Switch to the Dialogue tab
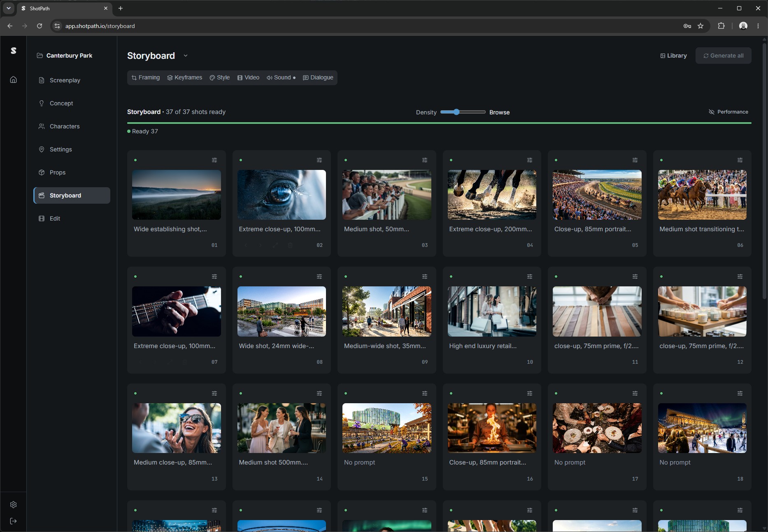The height and width of the screenshot is (532, 768). (x=318, y=77)
